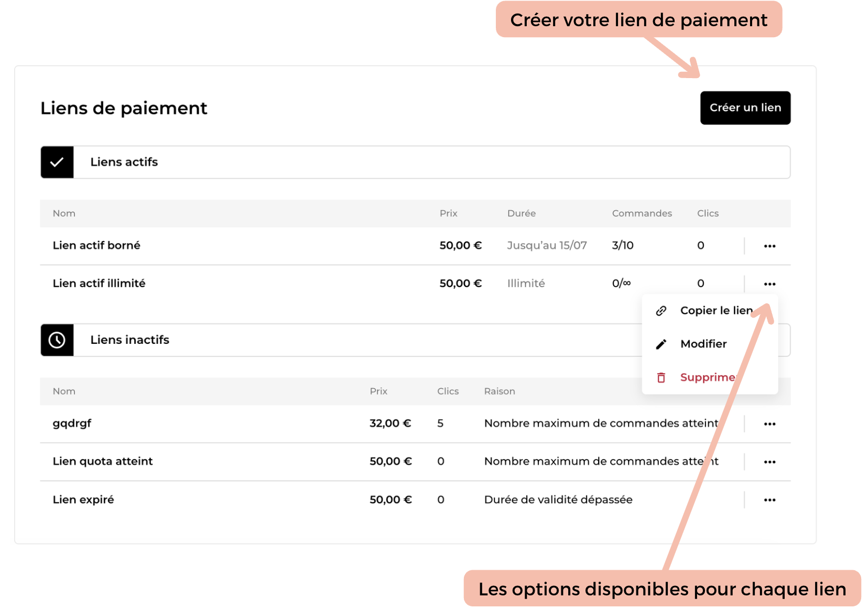This screenshot has width=868, height=609.
Task: Select the Lien actif illimité name
Action: pos(99,283)
